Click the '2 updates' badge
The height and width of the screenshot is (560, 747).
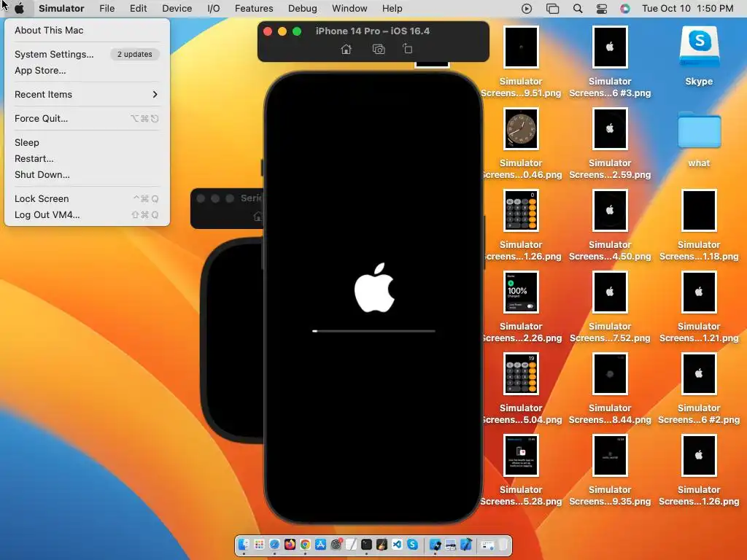coord(135,54)
